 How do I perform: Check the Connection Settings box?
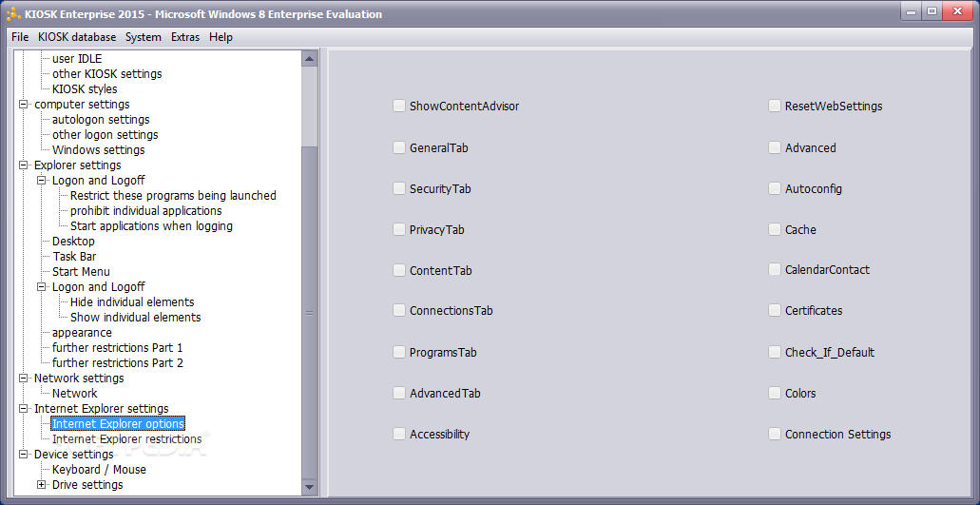(x=775, y=434)
